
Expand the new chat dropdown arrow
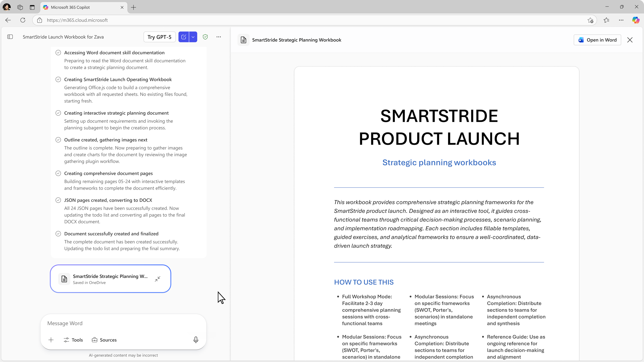(x=193, y=37)
